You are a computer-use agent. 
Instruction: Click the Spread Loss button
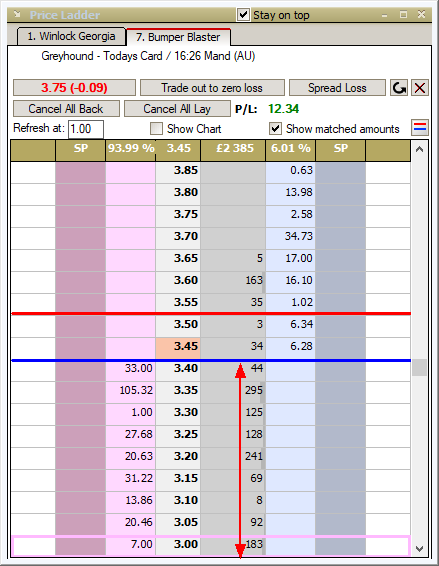coord(337,88)
